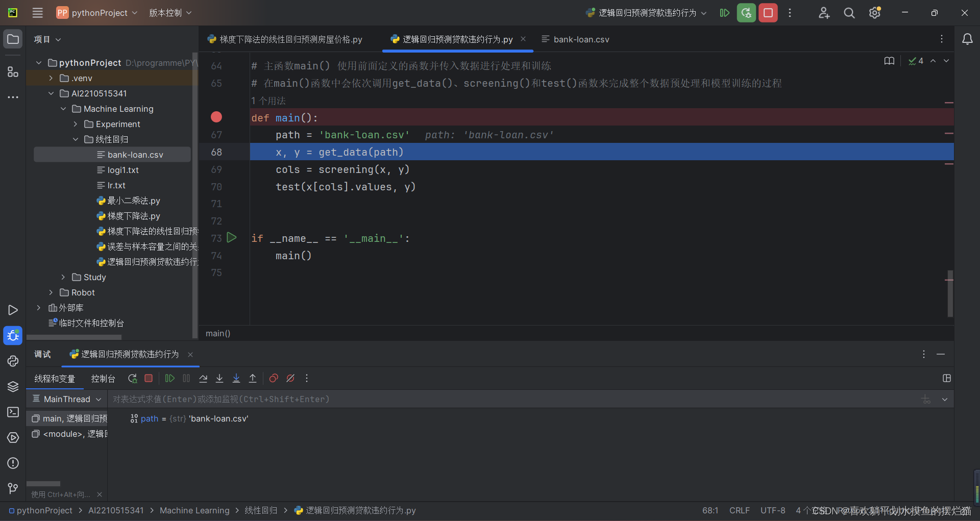Stop icon in debug panel toolbar
Viewport: 980px width, 521px height.
pyautogui.click(x=149, y=379)
